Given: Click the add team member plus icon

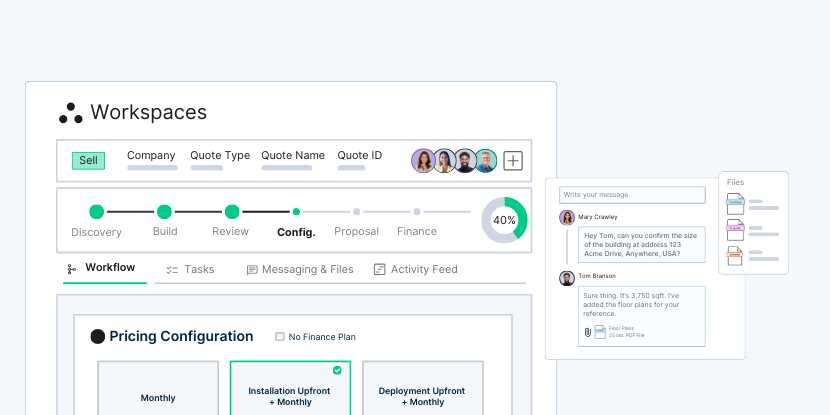Looking at the screenshot, I should point(513,160).
